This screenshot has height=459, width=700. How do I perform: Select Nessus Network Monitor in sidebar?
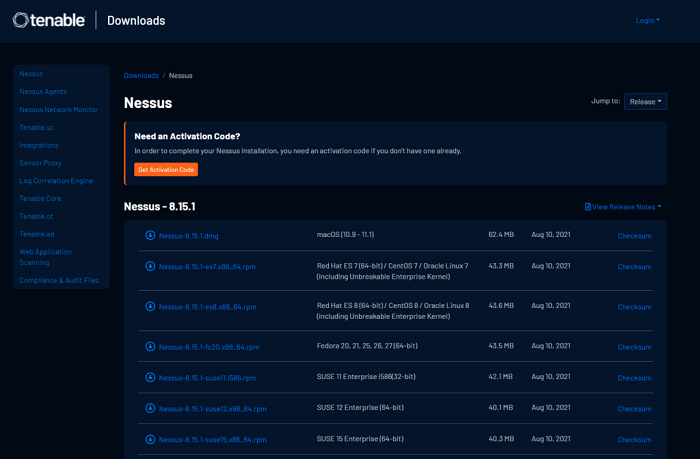pos(58,109)
